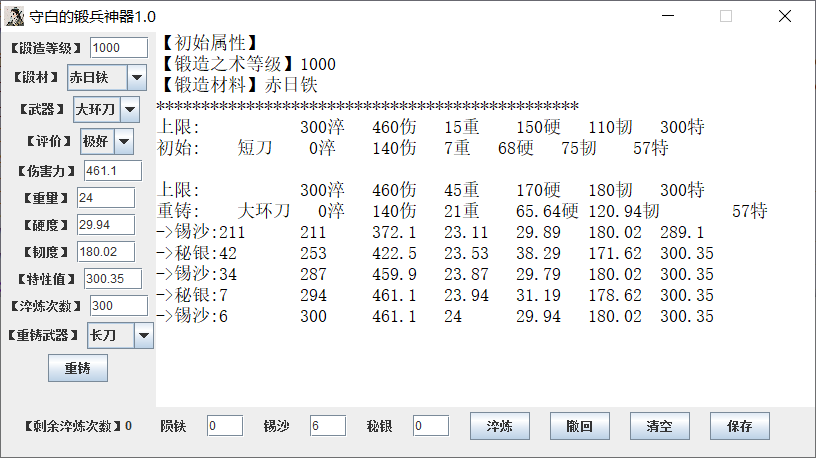Select the 重量 weight input field

click(x=105, y=197)
